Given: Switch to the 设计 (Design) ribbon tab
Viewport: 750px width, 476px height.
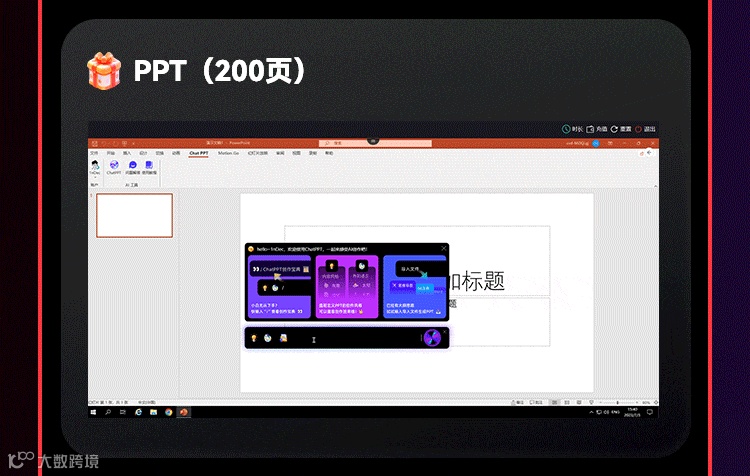Looking at the screenshot, I should coord(143,153).
